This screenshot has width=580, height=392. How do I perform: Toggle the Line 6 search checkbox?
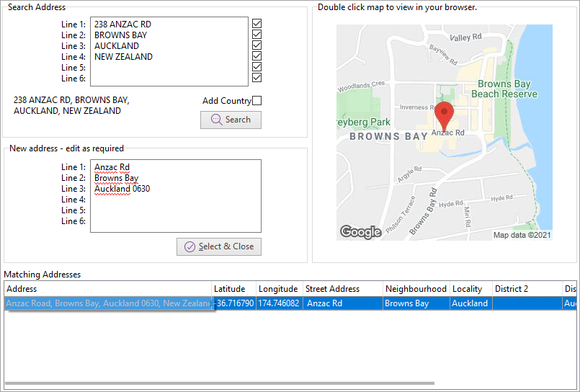(256, 78)
